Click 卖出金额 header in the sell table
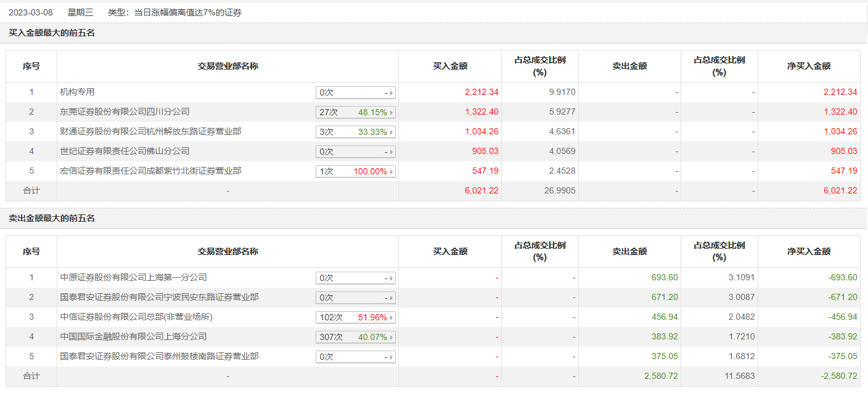This screenshot has height=393, width=868. tap(629, 251)
